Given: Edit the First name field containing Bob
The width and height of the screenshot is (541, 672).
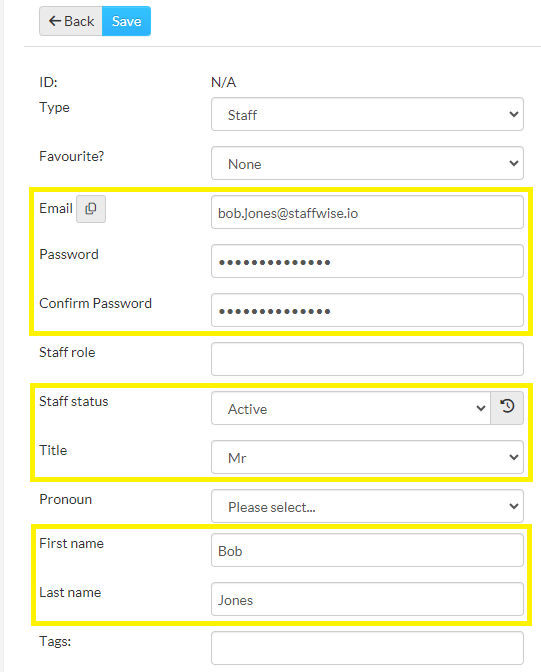Looking at the screenshot, I should pos(367,550).
